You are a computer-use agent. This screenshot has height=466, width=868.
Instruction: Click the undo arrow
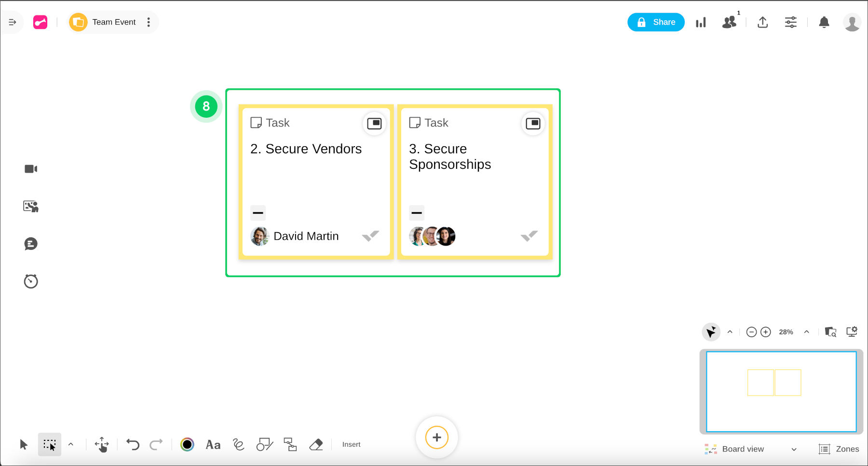(x=133, y=444)
